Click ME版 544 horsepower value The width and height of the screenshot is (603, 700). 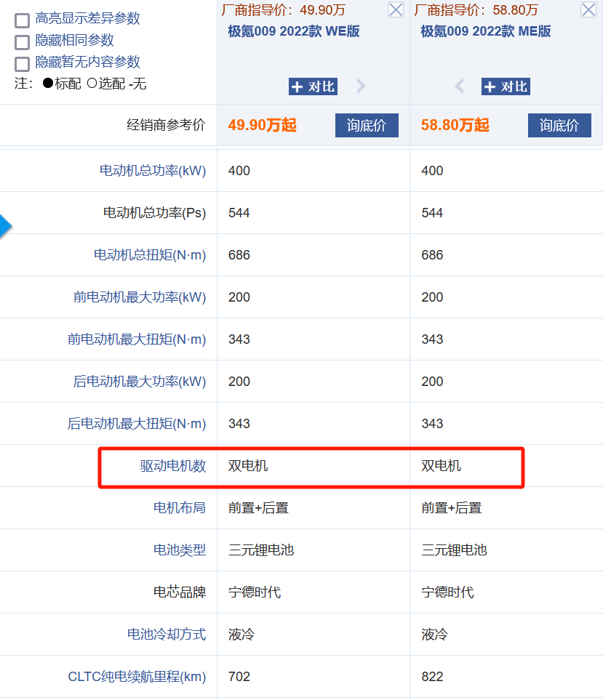coord(432,212)
